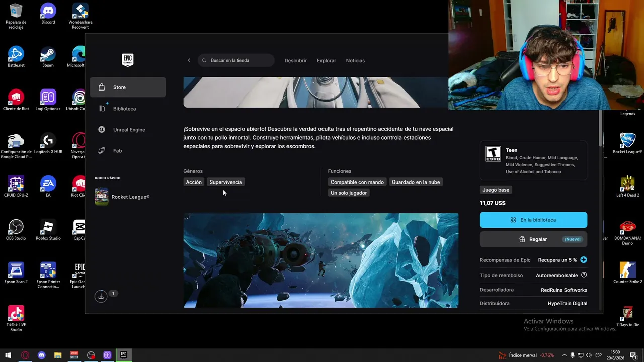644x362 pixels.
Task: Select the Rocket League desktop shortcut
Action: click(x=627, y=144)
